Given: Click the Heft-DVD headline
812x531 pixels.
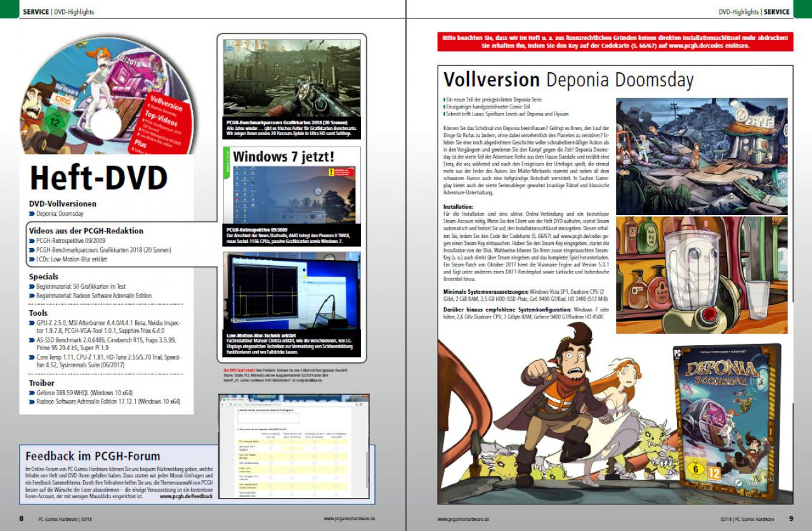Looking at the screenshot, I should [x=98, y=177].
